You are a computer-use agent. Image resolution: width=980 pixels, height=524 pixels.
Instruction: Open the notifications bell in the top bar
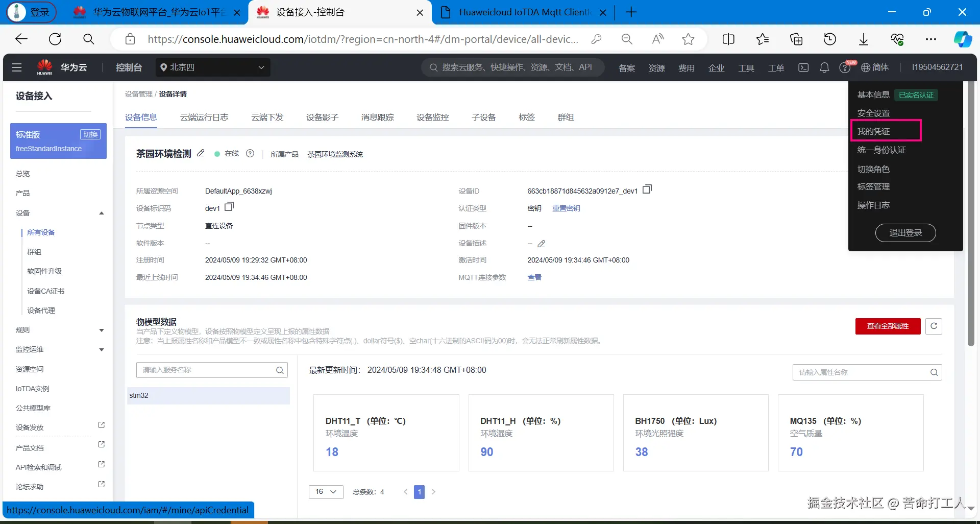(x=824, y=67)
